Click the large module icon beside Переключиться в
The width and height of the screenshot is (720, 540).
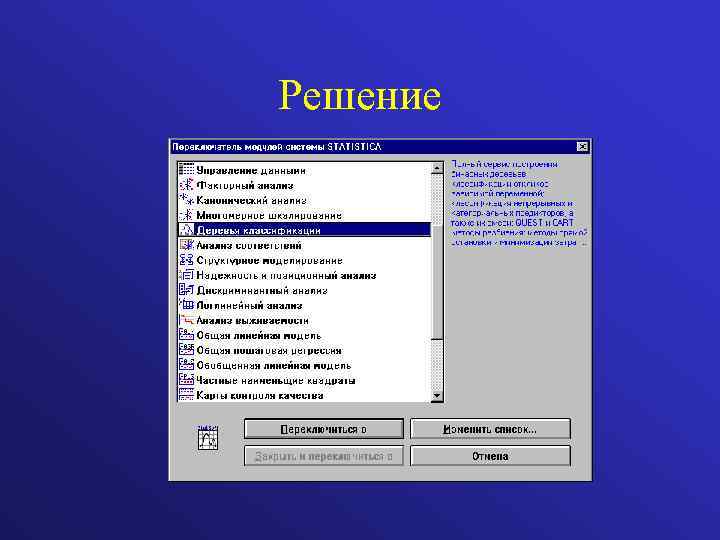[208, 439]
